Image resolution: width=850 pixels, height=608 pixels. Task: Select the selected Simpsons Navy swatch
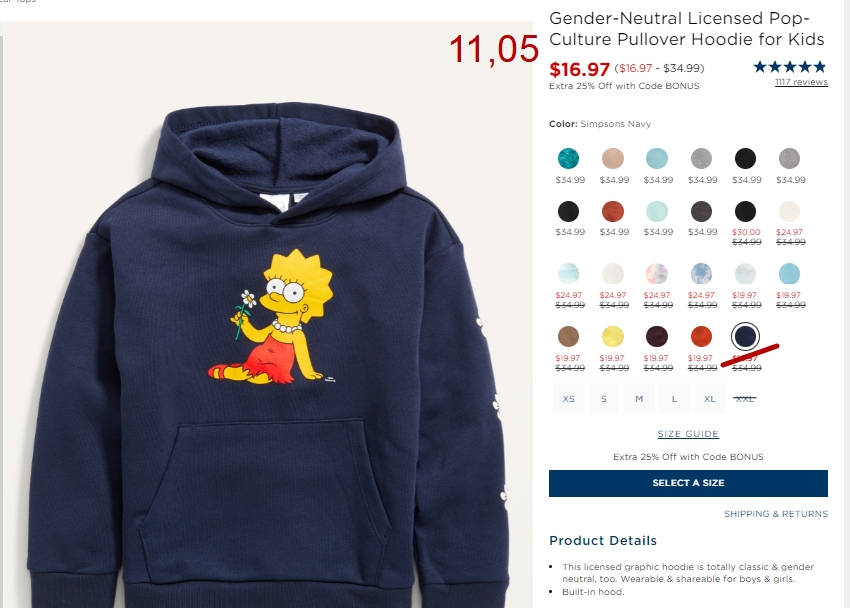(x=745, y=336)
